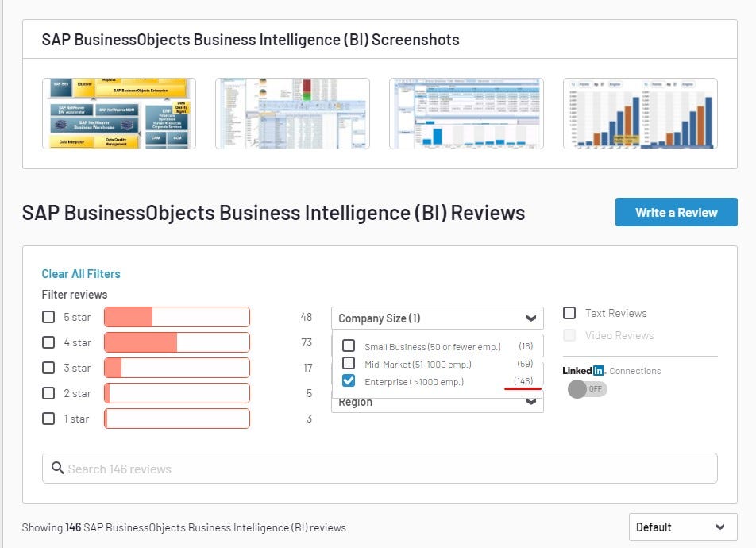
Task: Open the Default sort dropdown
Action: (683, 527)
